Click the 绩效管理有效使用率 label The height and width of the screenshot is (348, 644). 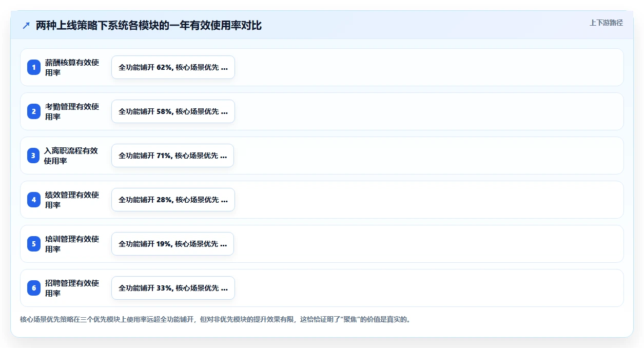[x=72, y=200]
